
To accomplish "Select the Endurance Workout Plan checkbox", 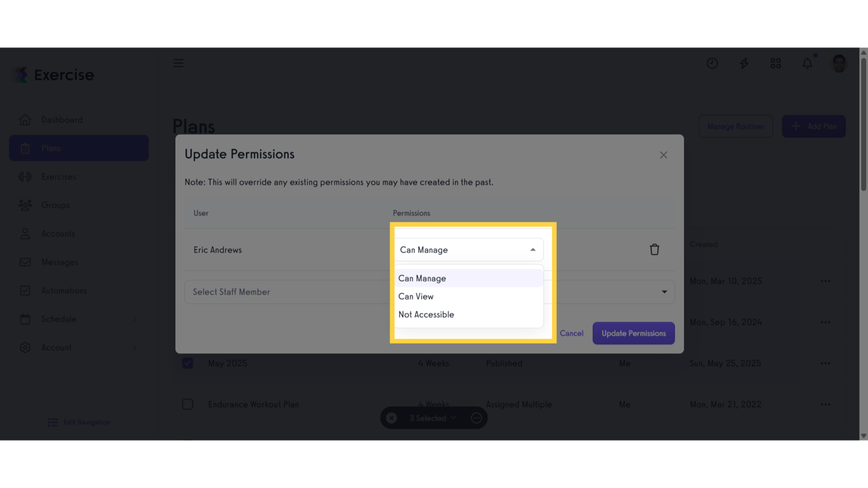I will pos(187,404).
